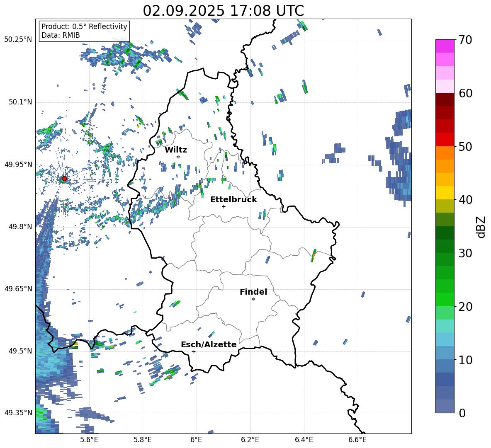
Task: Click the red radar site marker
Action: [64, 179]
